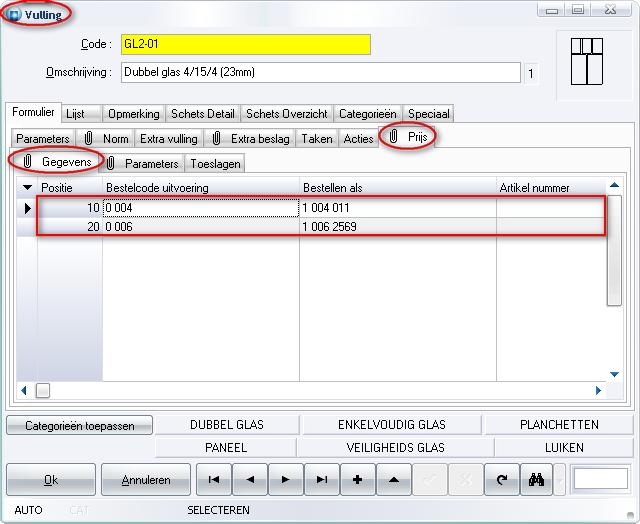Switch to the Lijst tab
This screenshot has height=524, width=640.
point(81,114)
